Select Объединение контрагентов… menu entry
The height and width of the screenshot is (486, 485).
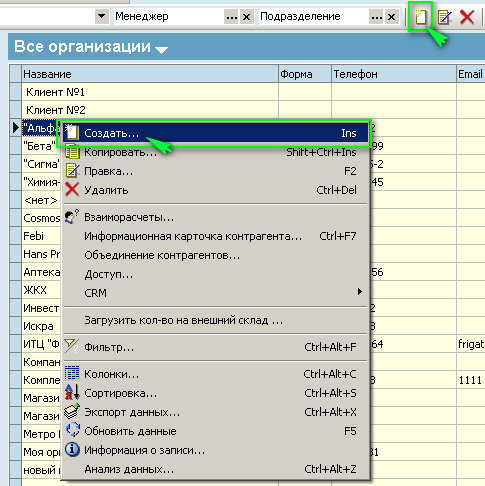pos(216,255)
